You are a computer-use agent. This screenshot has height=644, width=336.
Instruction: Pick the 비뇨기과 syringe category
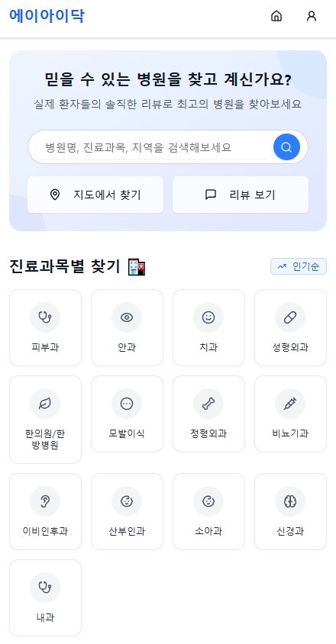290,414
